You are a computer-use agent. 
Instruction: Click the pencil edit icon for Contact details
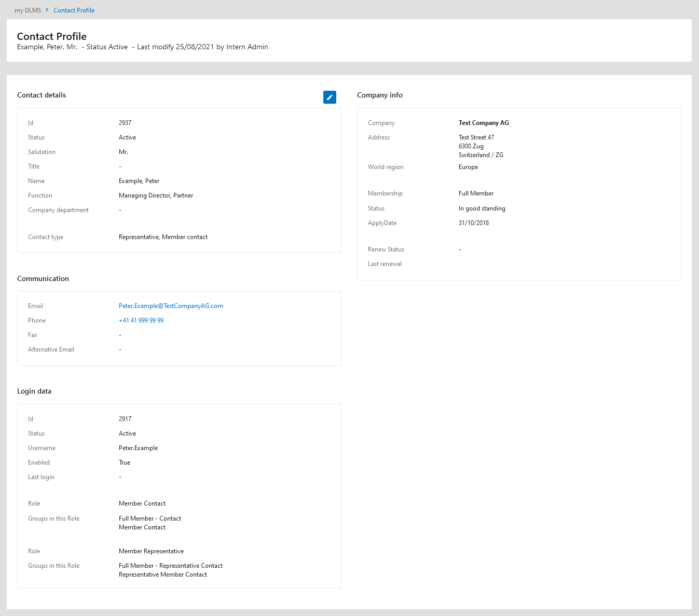[x=330, y=97]
